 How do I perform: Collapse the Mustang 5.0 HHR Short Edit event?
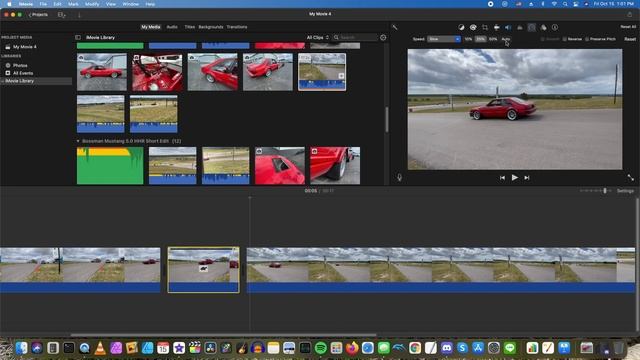pyautogui.click(x=78, y=141)
